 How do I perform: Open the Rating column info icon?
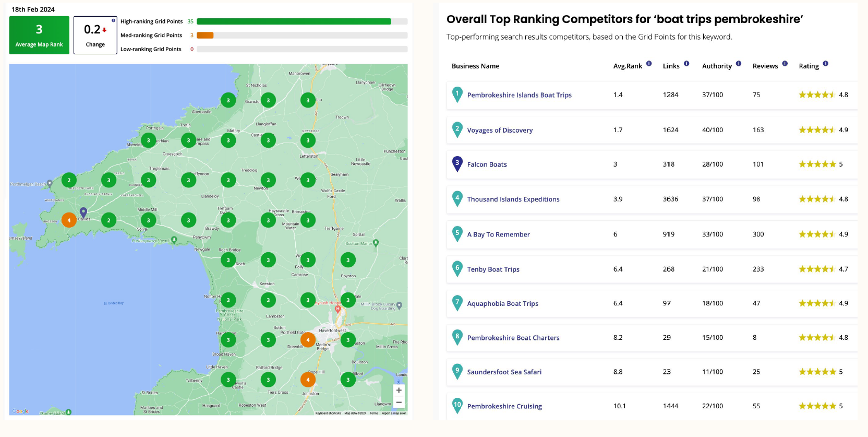point(825,64)
